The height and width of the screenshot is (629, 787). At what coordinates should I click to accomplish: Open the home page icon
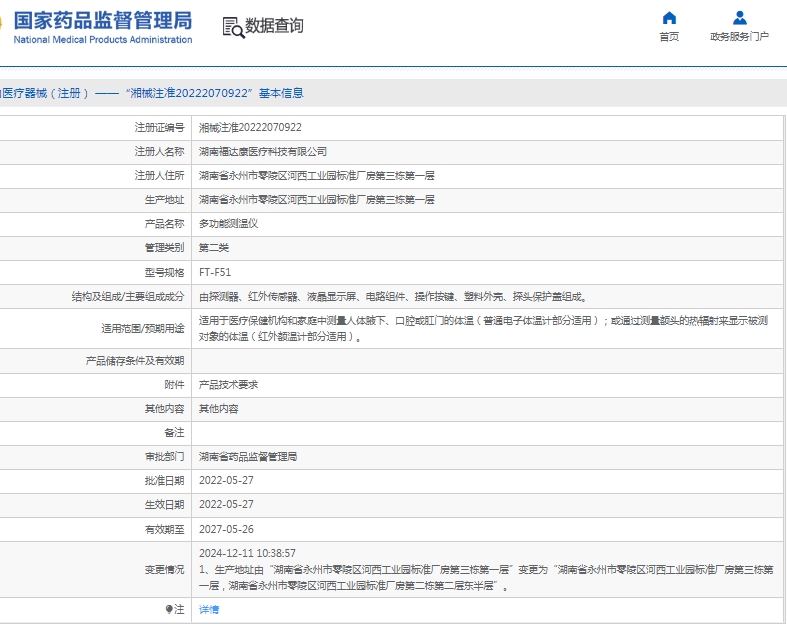click(x=669, y=18)
